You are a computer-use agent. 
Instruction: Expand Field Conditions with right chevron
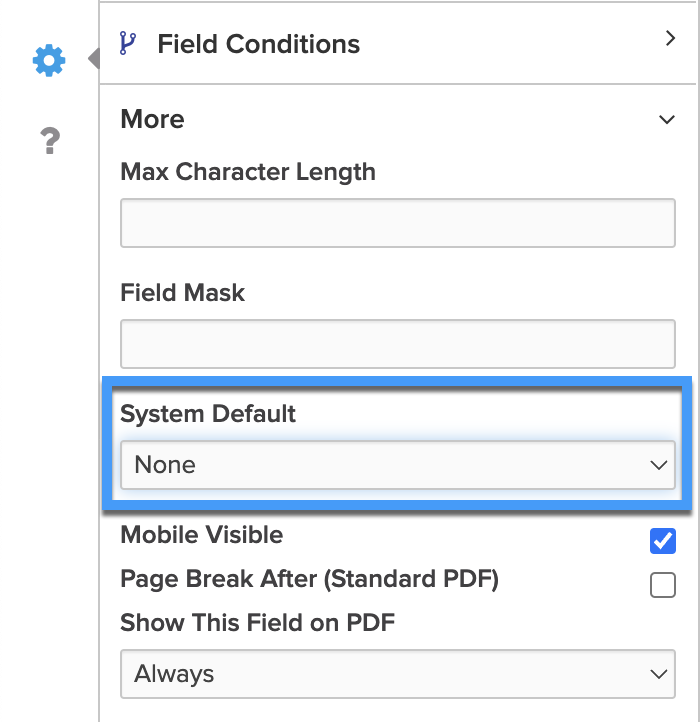coord(670,38)
